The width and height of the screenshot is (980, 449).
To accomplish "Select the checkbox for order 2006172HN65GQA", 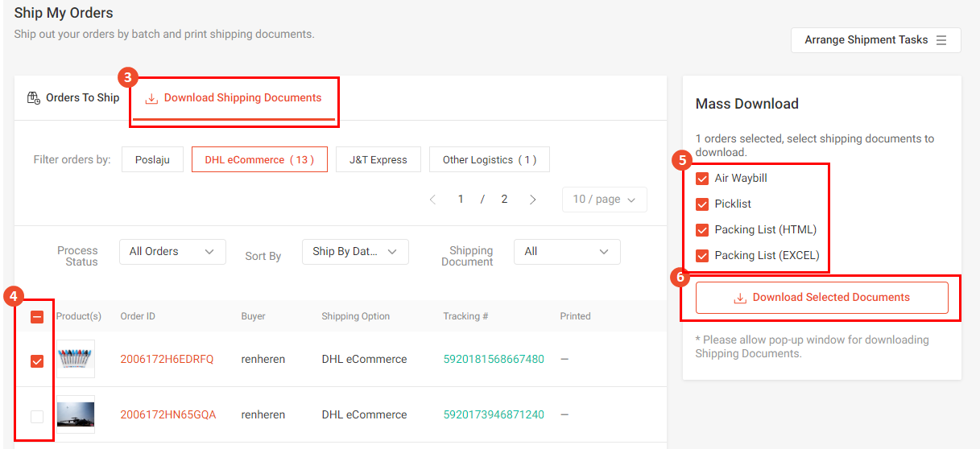I will coord(37,416).
